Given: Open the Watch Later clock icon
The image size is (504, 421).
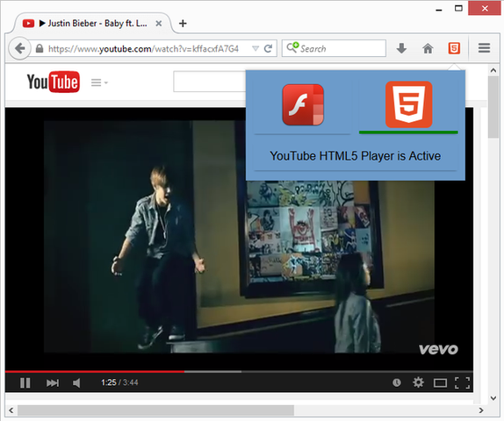Looking at the screenshot, I should pos(397,382).
